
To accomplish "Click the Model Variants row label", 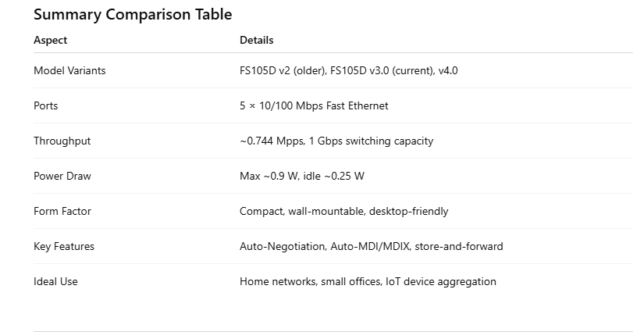I will point(69,70).
